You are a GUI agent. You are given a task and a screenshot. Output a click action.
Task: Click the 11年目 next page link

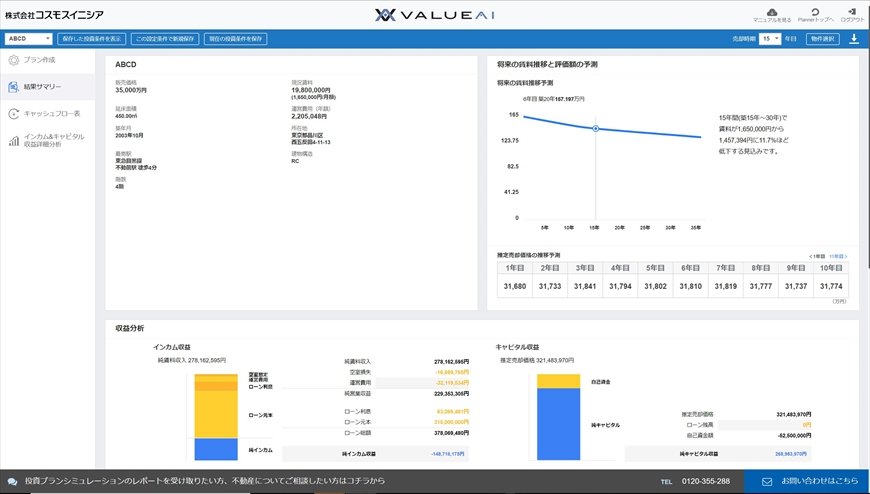point(838,256)
